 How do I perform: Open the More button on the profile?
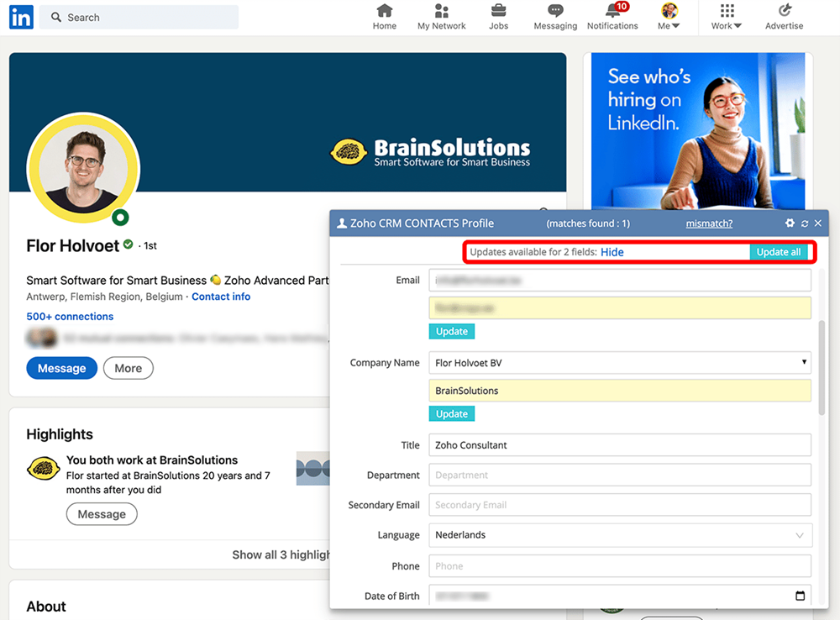coord(128,368)
